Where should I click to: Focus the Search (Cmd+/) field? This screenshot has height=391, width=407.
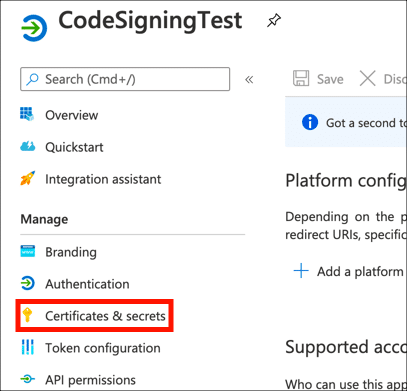[125, 79]
